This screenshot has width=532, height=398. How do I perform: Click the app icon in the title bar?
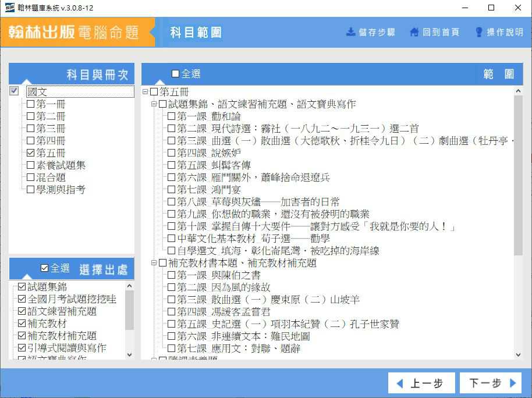(x=9, y=8)
